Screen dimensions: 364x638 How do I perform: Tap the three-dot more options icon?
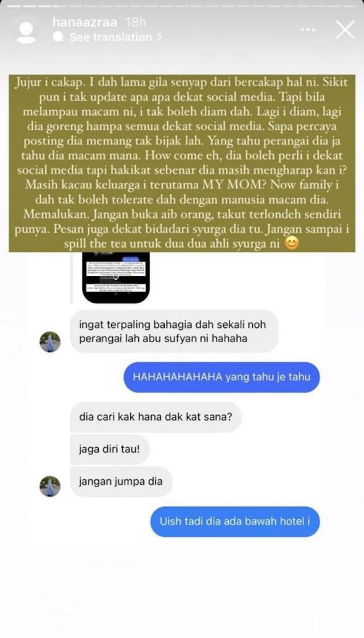click(308, 29)
